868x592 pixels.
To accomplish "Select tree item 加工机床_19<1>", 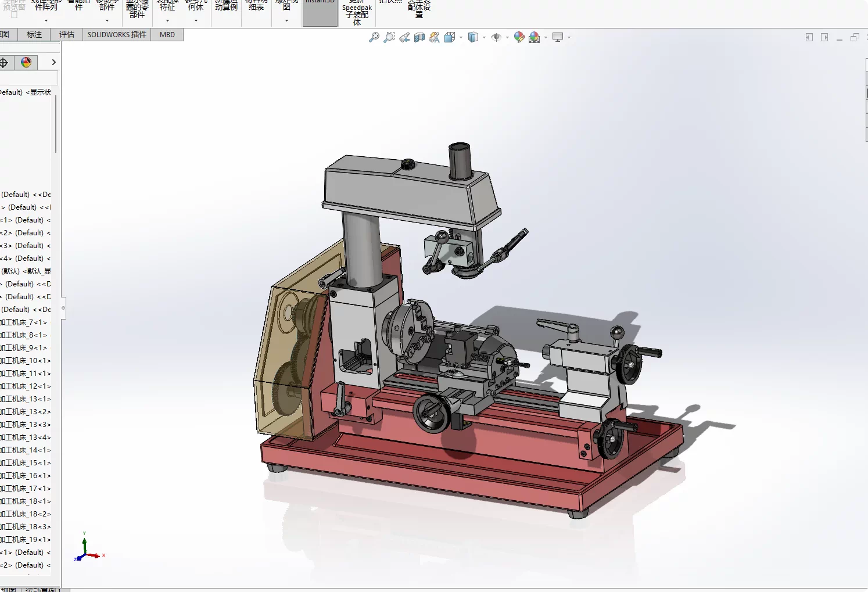I will coord(25,540).
